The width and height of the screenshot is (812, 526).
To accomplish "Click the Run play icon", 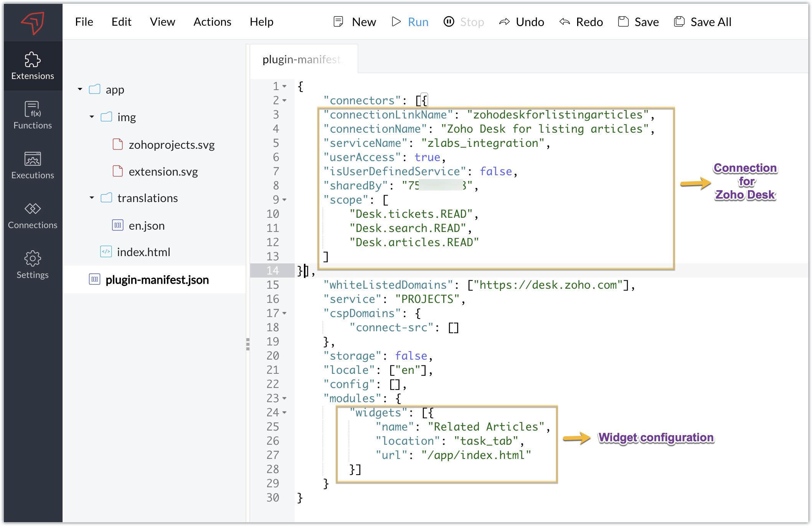I will click(396, 22).
